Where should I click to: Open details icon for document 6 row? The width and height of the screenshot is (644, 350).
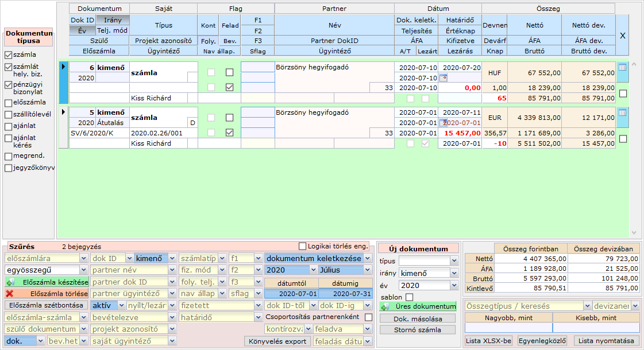622,67
